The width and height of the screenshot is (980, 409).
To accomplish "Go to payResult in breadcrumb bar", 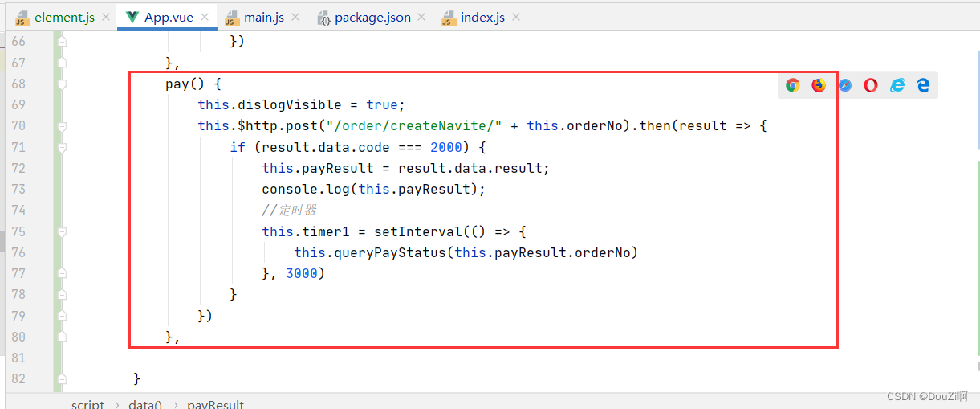I will click(x=215, y=404).
